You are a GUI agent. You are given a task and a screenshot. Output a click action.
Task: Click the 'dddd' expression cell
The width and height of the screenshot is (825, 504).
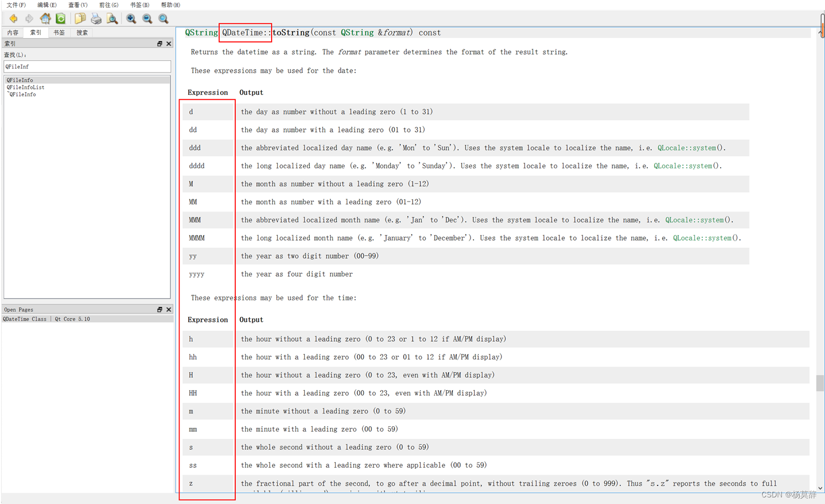pos(209,166)
